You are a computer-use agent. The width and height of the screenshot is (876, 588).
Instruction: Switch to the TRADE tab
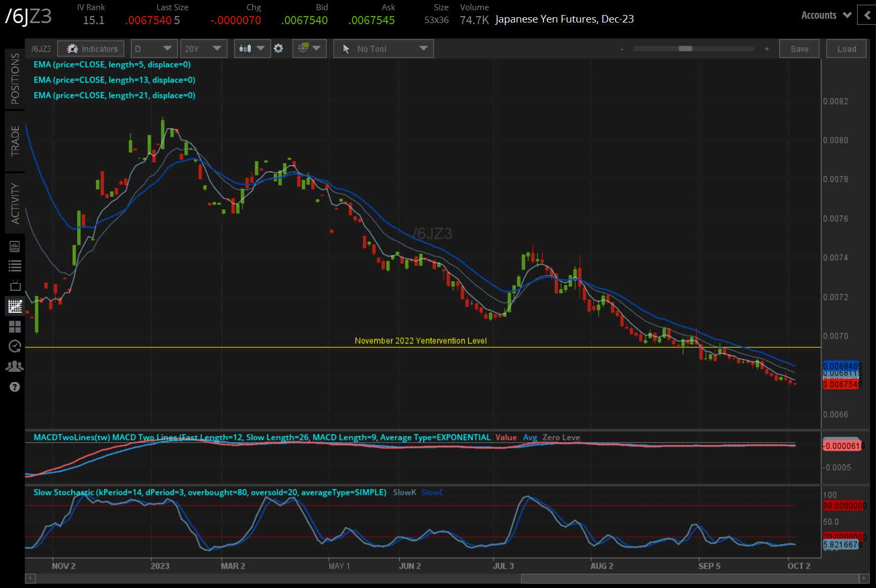tap(14, 141)
